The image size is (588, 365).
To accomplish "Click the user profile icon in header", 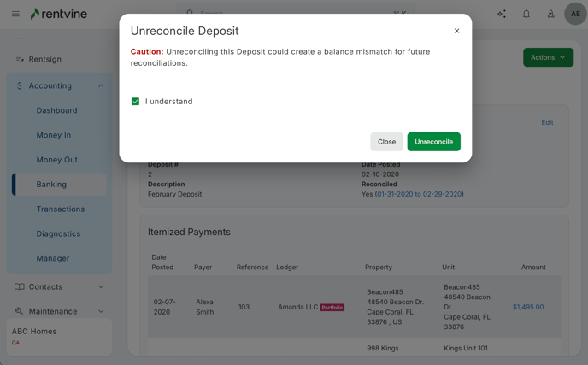I will [550, 14].
